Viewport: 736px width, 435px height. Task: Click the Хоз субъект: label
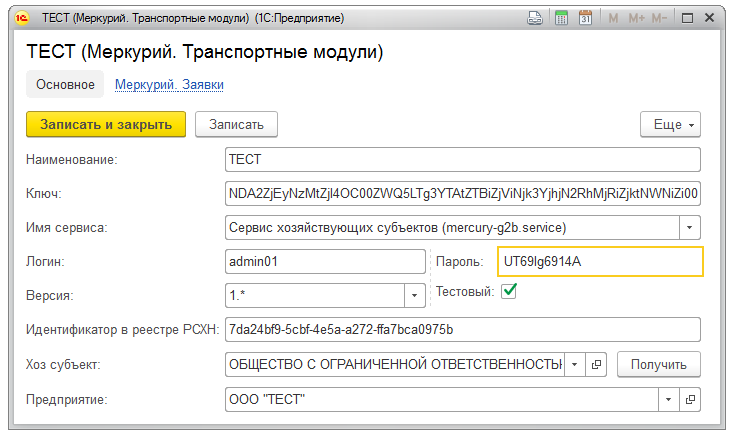[63, 365]
